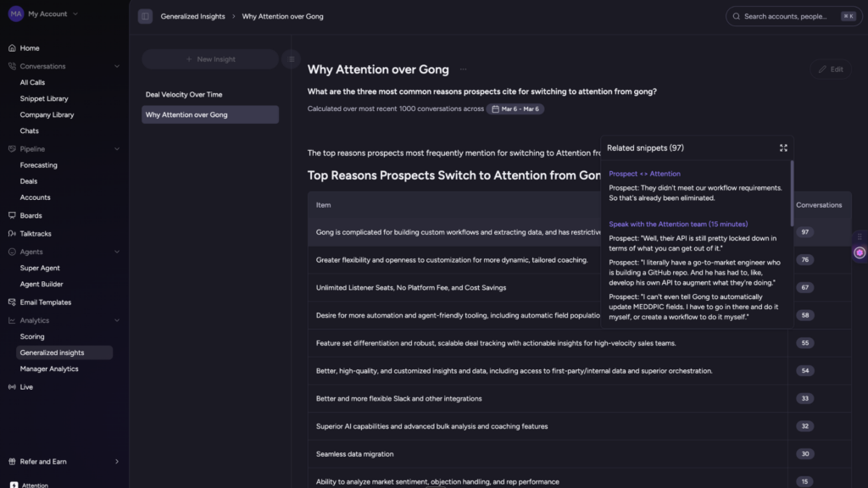868x488 pixels.
Task: Click the 33 conversations badge
Action: [804, 398]
